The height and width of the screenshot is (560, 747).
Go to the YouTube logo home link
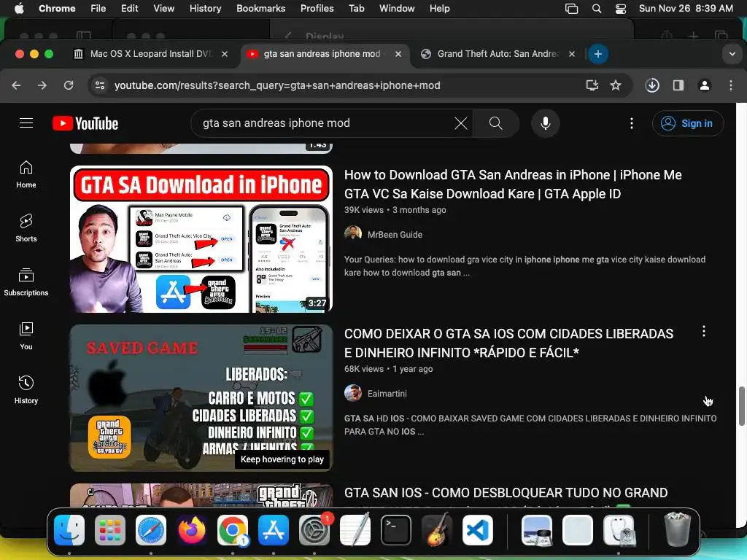click(x=85, y=123)
